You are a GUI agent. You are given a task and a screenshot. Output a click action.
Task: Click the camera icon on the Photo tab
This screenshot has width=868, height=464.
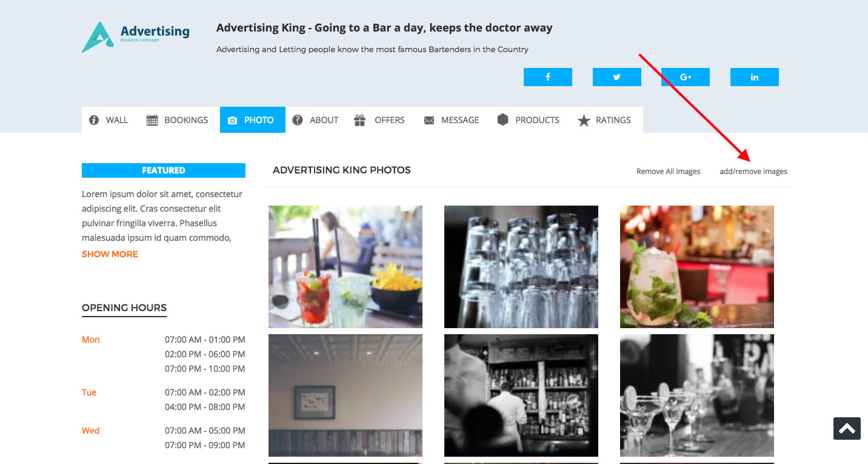[x=233, y=119]
